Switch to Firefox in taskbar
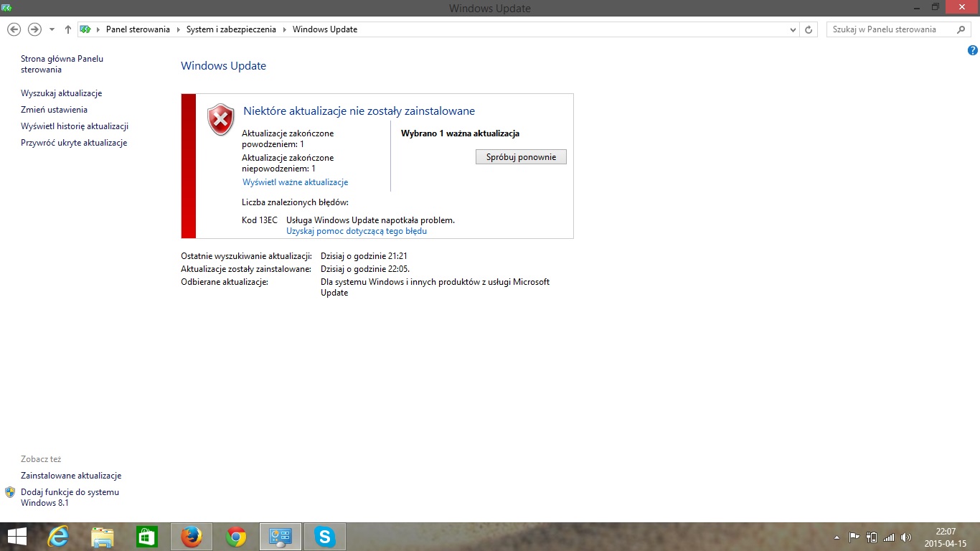This screenshot has width=980, height=551. (x=192, y=537)
